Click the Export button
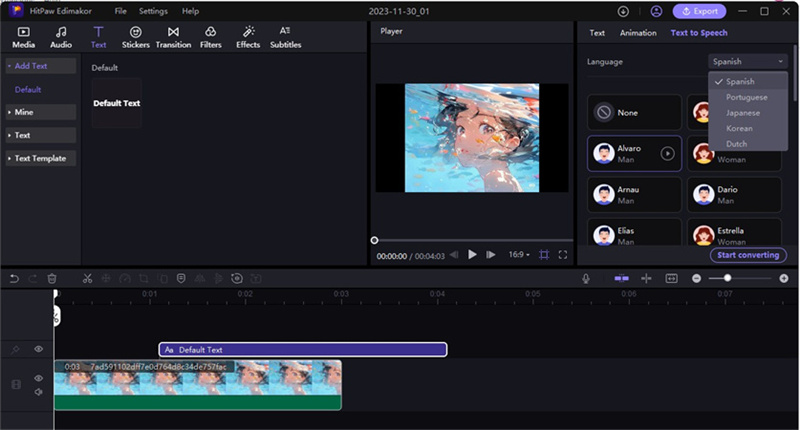This screenshot has width=800, height=430. (700, 11)
